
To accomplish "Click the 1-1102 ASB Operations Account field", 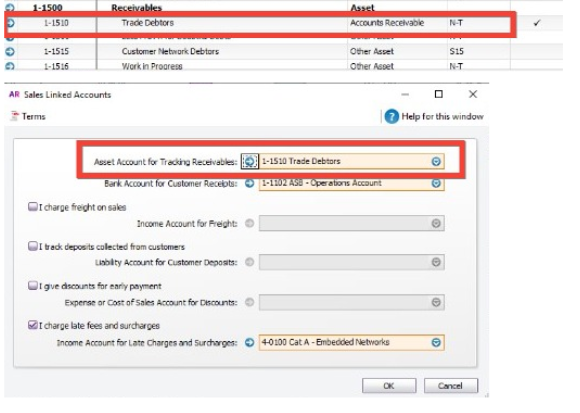I will pyautogui.click(x=351, y=183).
